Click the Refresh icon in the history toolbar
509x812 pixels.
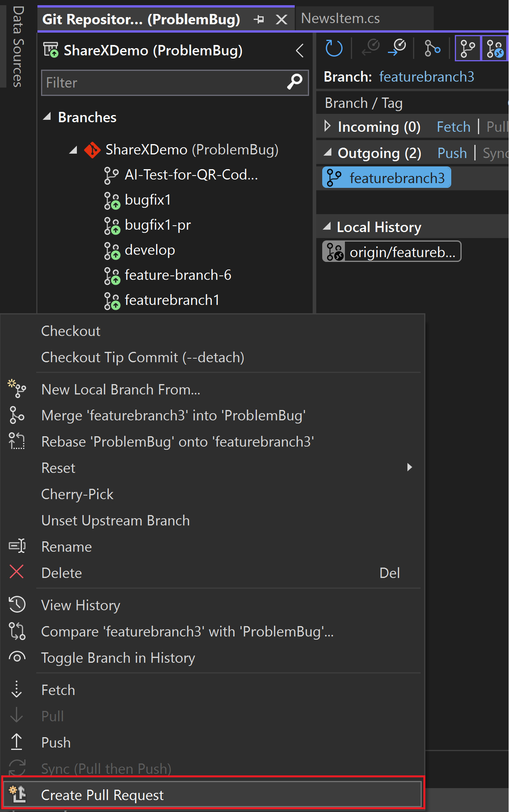pos(334,48)
